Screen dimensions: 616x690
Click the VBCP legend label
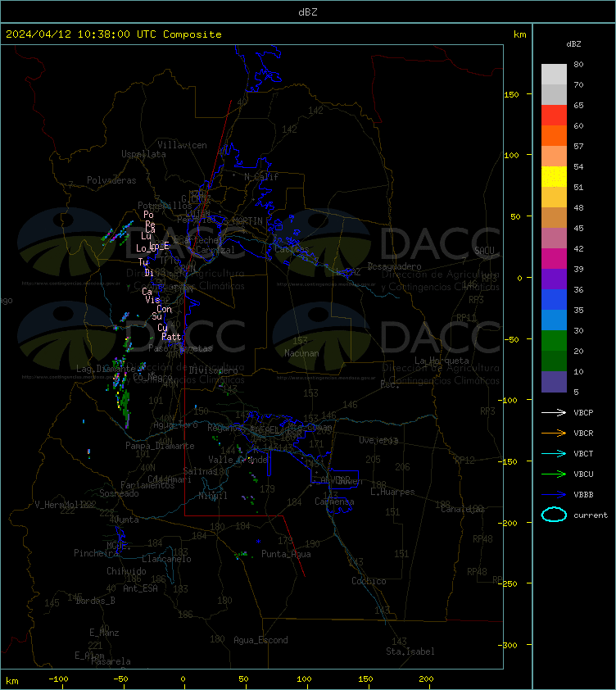[583, 413]
